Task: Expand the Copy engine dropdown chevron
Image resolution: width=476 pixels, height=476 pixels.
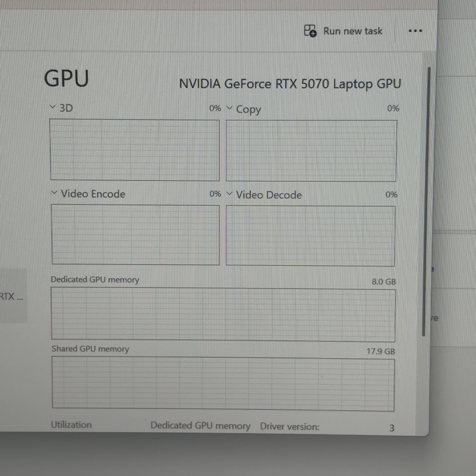Action: coord(229,108)
